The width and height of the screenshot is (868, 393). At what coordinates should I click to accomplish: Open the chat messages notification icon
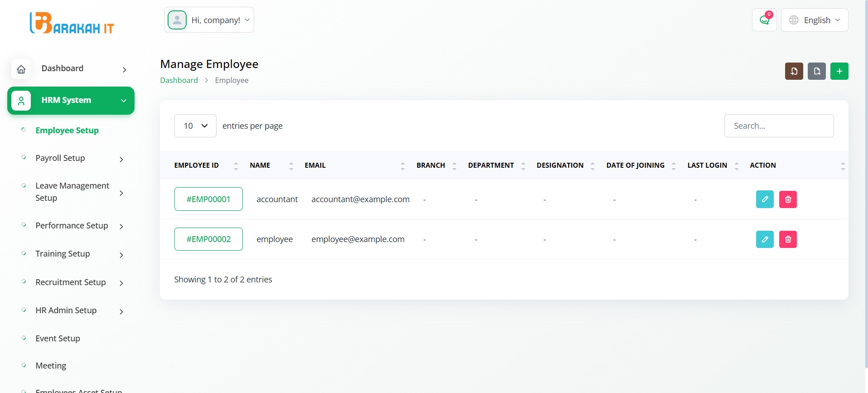(764, 20)
